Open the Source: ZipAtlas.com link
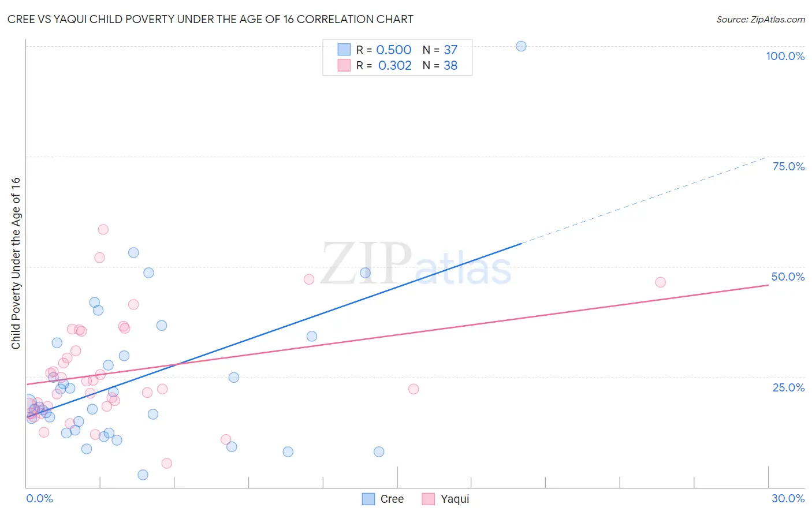812x515 pixels. (x=761, y=19)
